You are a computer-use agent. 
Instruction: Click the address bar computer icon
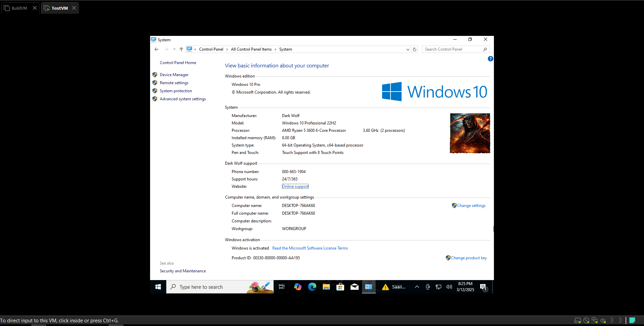pyautogui.click(x=189, y=49)
